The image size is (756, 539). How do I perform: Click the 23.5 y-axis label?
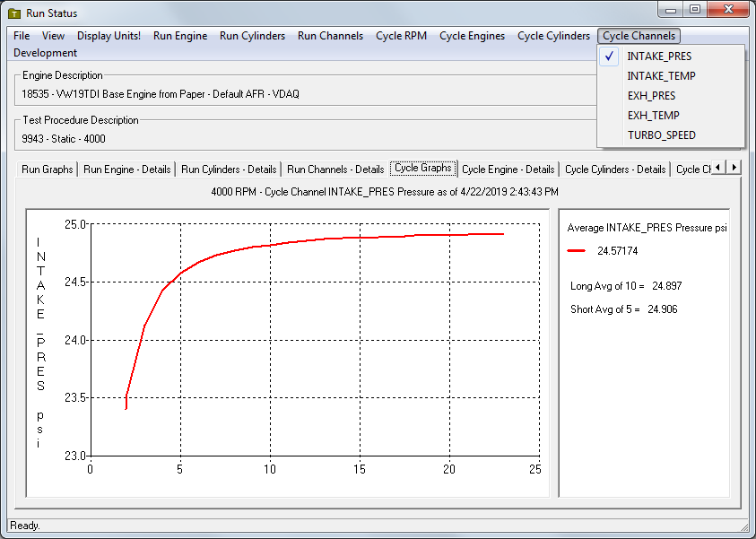click(x=74, y=397)
